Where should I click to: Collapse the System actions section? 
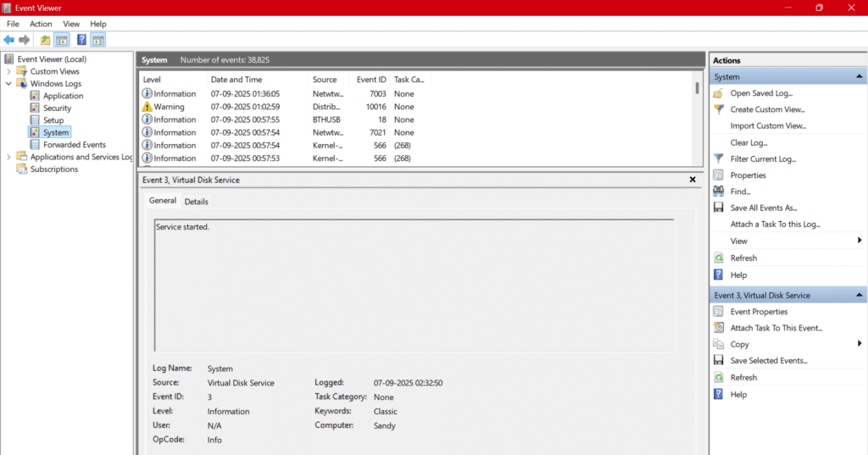point(860,76)
